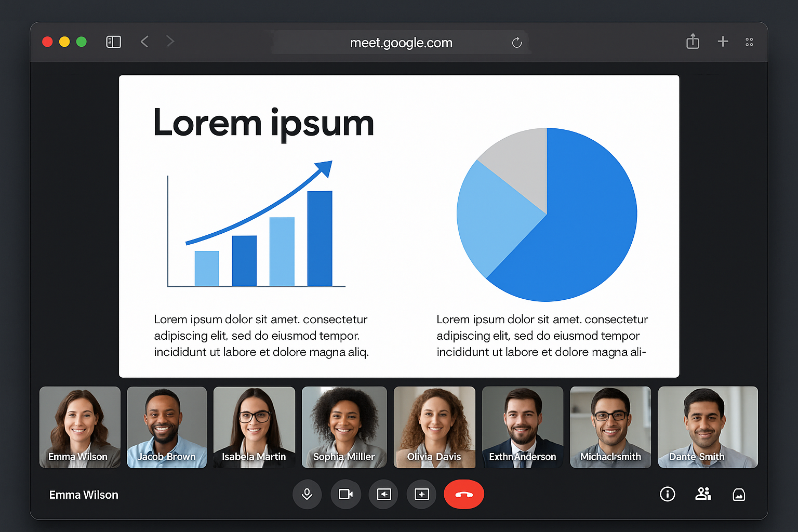Click the shared presentation slide
Viewport: 798px width, 532px height.
[x=399, y=226]
